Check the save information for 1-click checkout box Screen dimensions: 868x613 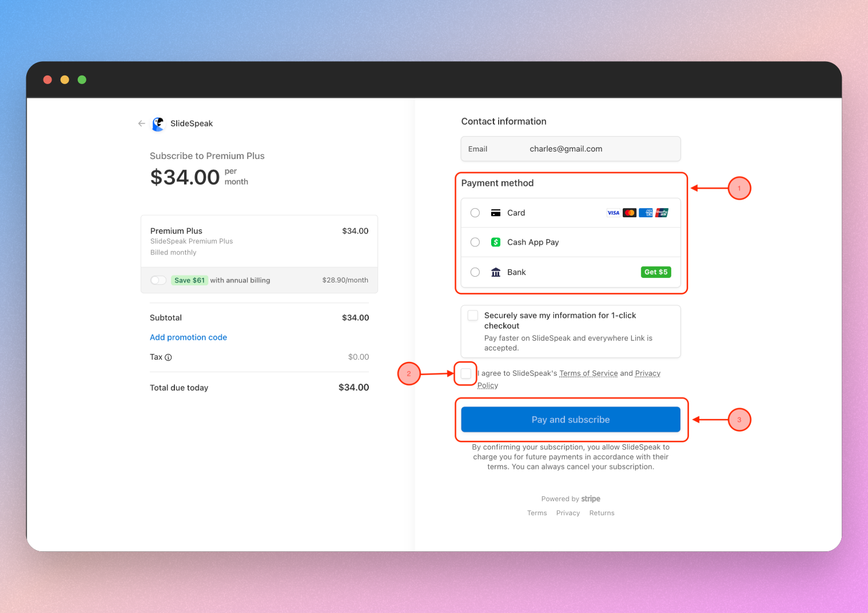(473, 316)
